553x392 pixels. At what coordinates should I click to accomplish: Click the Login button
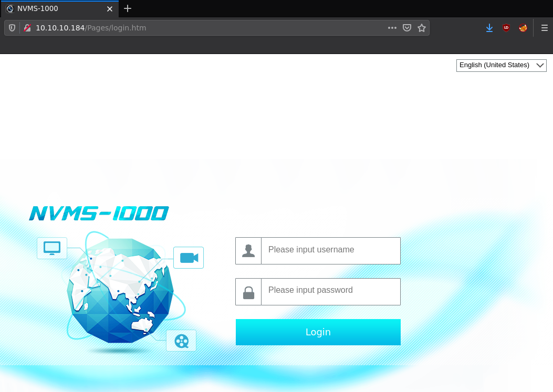point(318,332)
